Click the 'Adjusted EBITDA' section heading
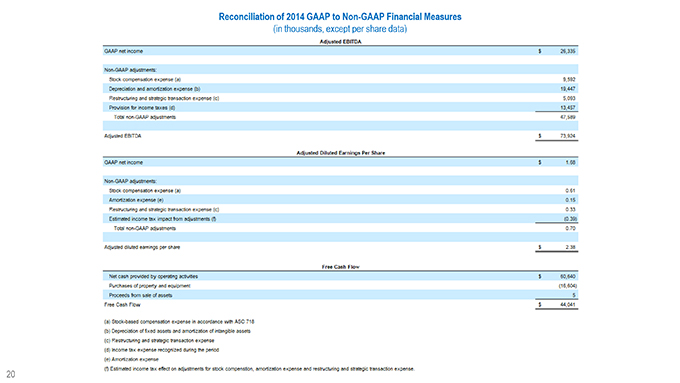Image resolution: width=680 pixels, height=383 pixels. click(340, 42)
